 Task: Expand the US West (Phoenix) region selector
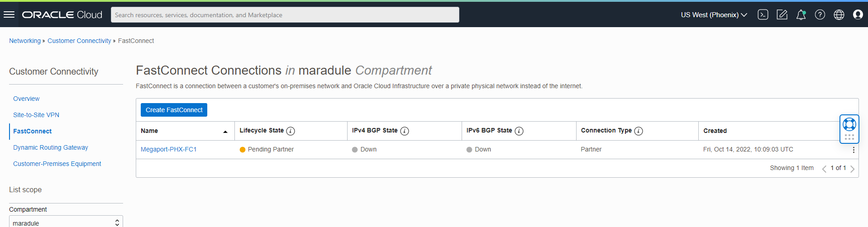tap(714, 15)
